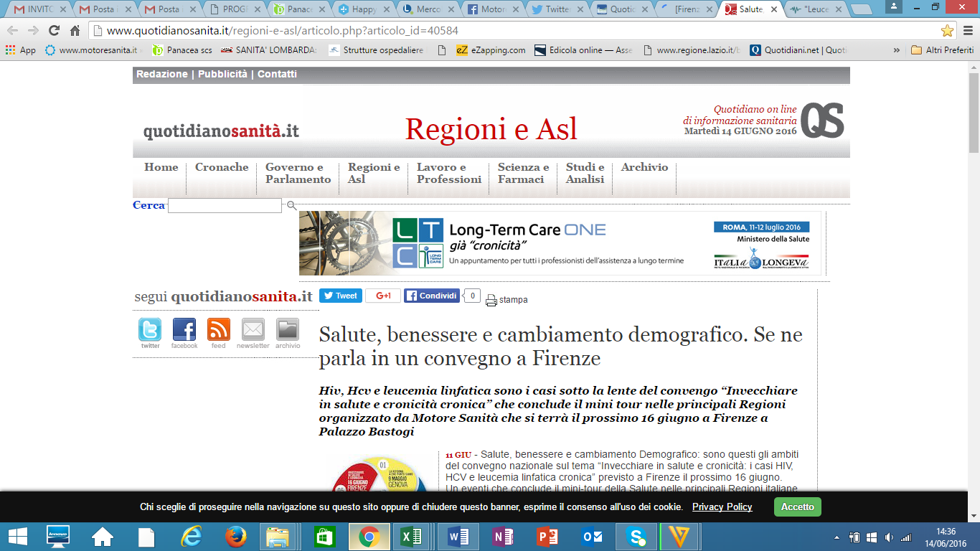
Task: Open the Chrome user profile button
Action: pos(893,6)
